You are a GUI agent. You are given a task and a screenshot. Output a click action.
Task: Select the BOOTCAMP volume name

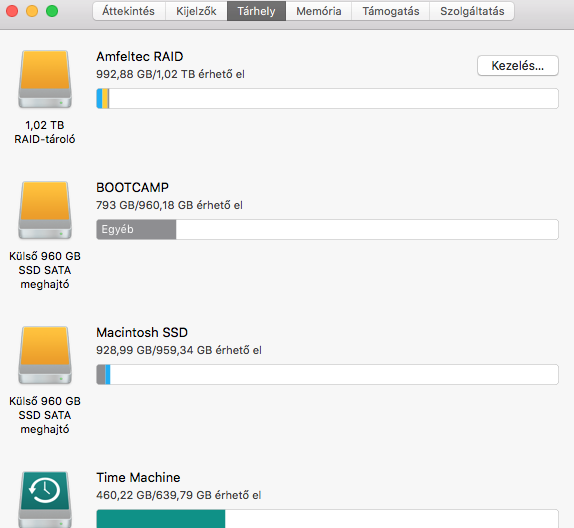[x=132, y=187]
